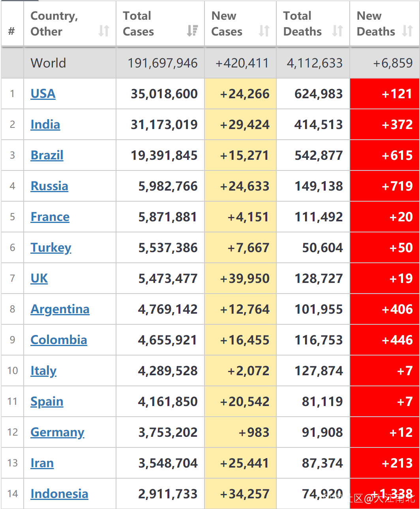Viewport: 420px width, 509px height.
Task: Click sort icon in Total Cases column
Action: coord(192,31)
